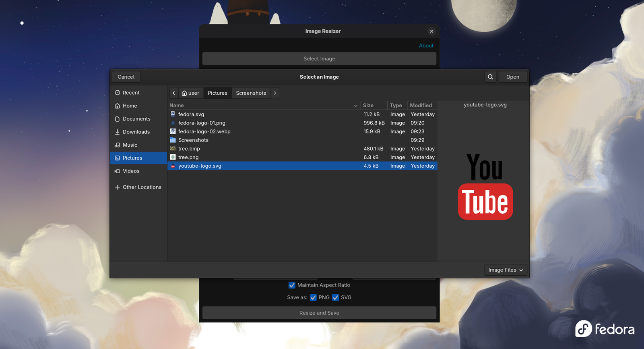This screenshot has width=644, height=349.
Task: Select the Pictures path bar segment
Action: point(217,93)
